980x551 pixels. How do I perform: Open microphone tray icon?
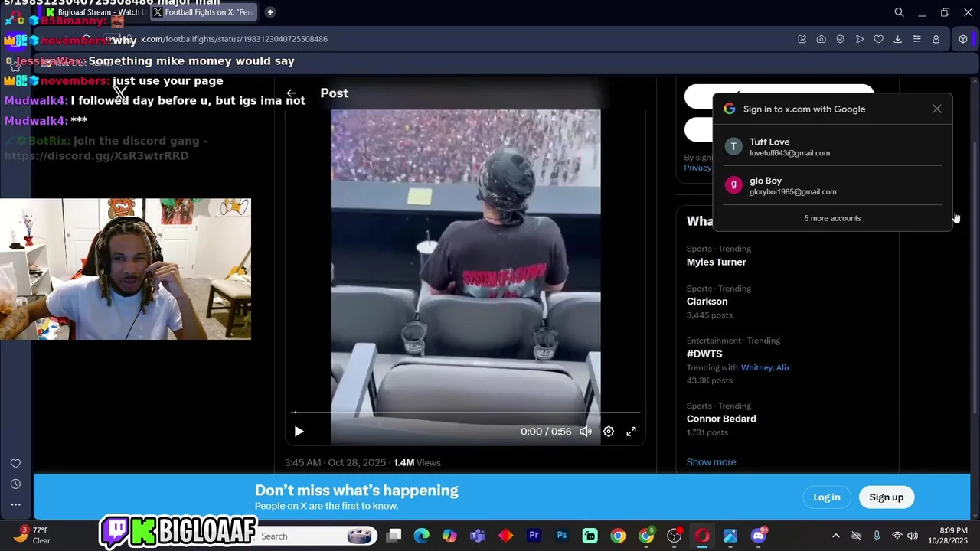tap(877, 536)
